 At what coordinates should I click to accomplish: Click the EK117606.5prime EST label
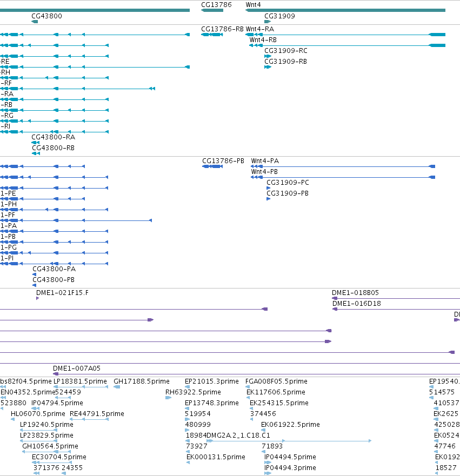[x=276, y=392]
